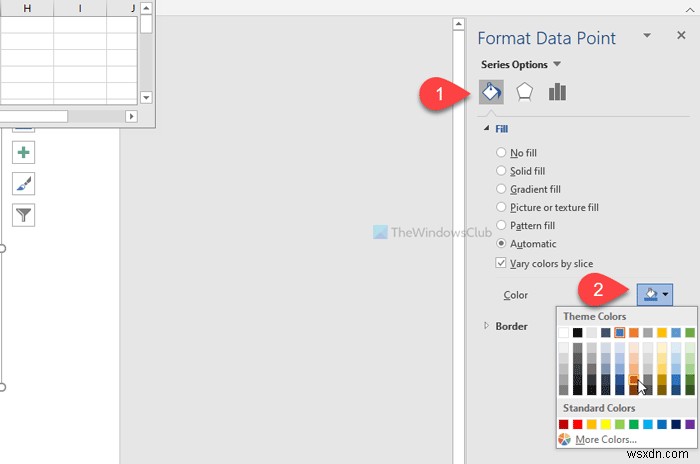The image size is (700, 464).
Task: Open Chart Styles paintbrush button
Action: pos(23,184)
